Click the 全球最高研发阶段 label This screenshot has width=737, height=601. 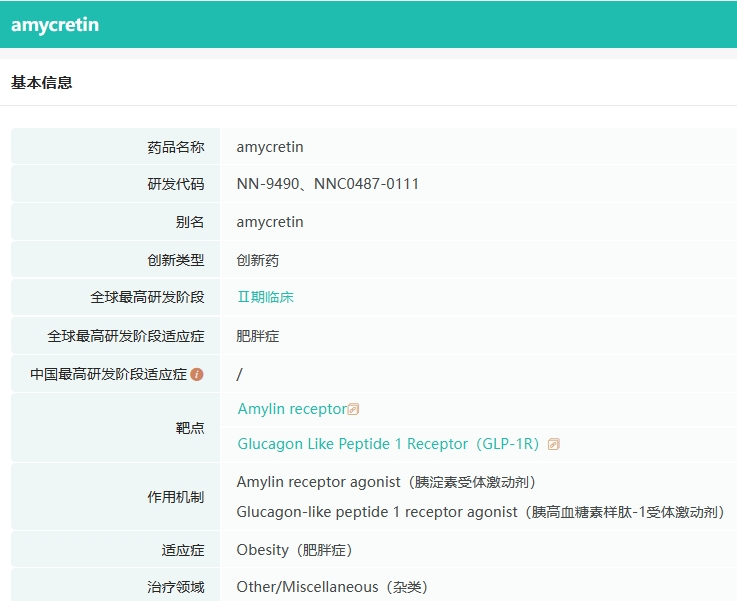tap(147, 297)
